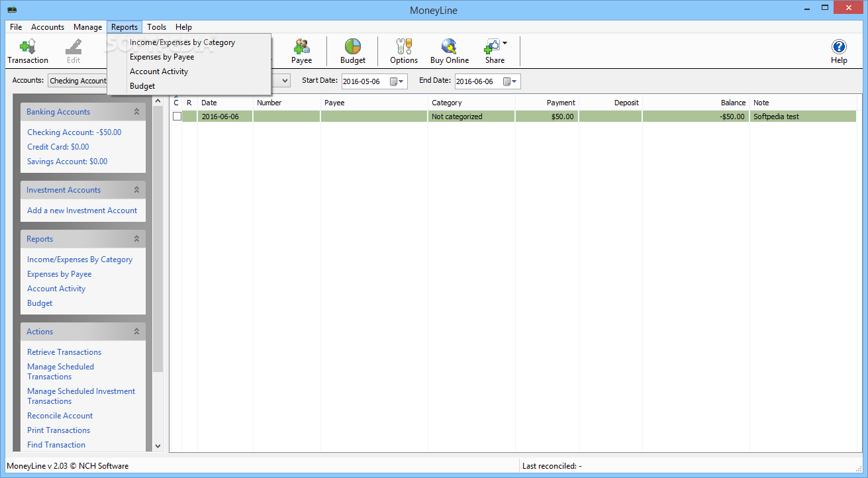Open the Options tools icon
This screenshot has height=478, width=868.
[x=404, y=46]
